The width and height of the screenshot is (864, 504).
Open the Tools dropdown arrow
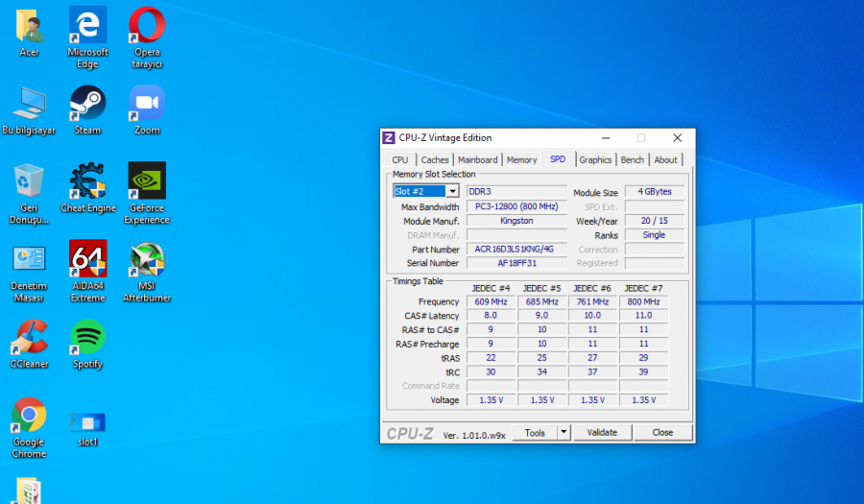[564, 432]
